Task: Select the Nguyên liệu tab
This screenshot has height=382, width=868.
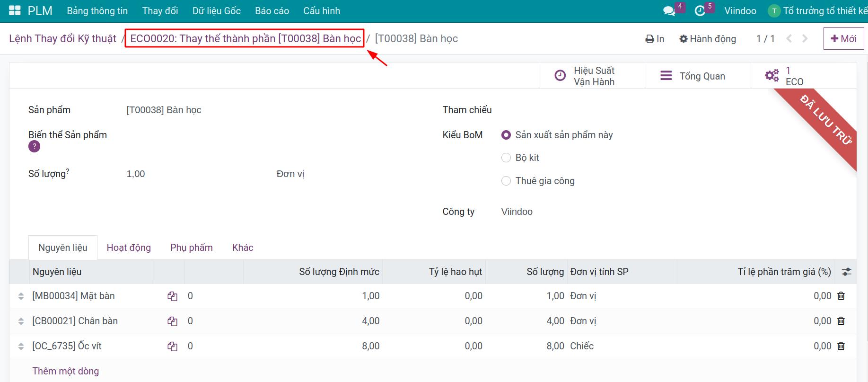Action: pyautogui.click(x=63, y=248)
